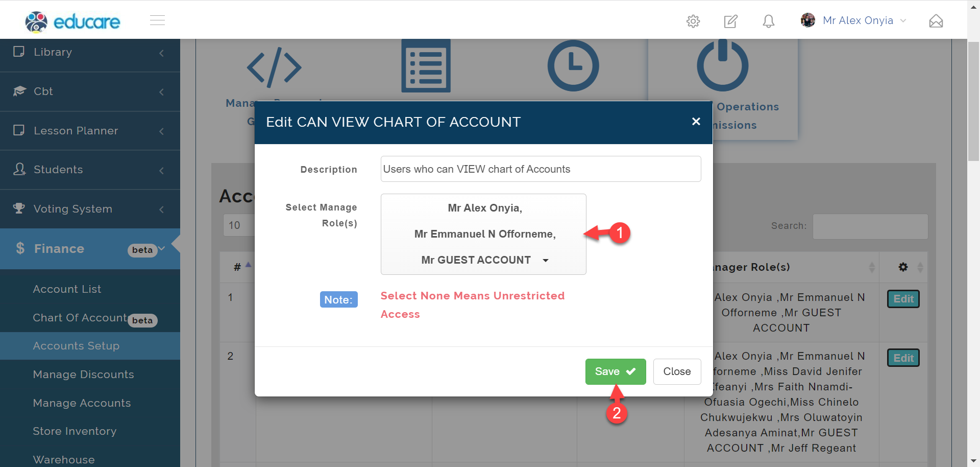The image size is (980, 467).
Task: Click the Cbt graduation cap icon
Action: pos(19,91)
